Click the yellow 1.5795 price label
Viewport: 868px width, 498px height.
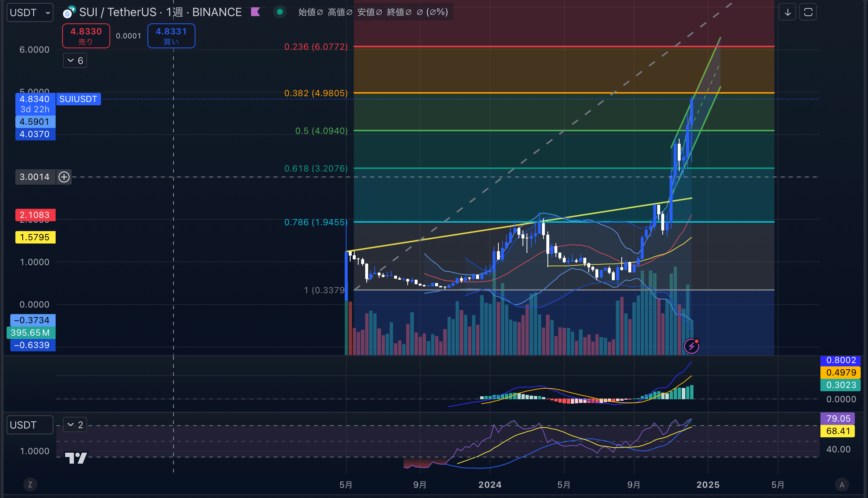[x=34, y=237]
